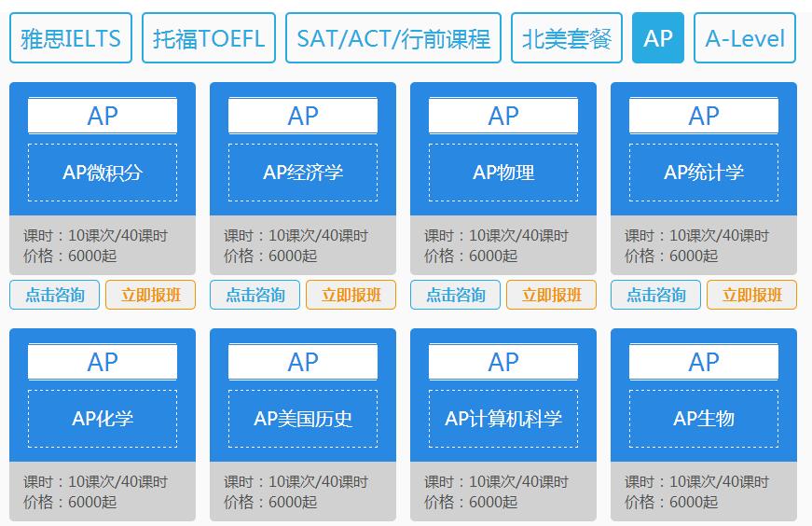This screenshot has height=526, width=812.
Task: Click 立即报班 under AP经济学
Action: 351,295
